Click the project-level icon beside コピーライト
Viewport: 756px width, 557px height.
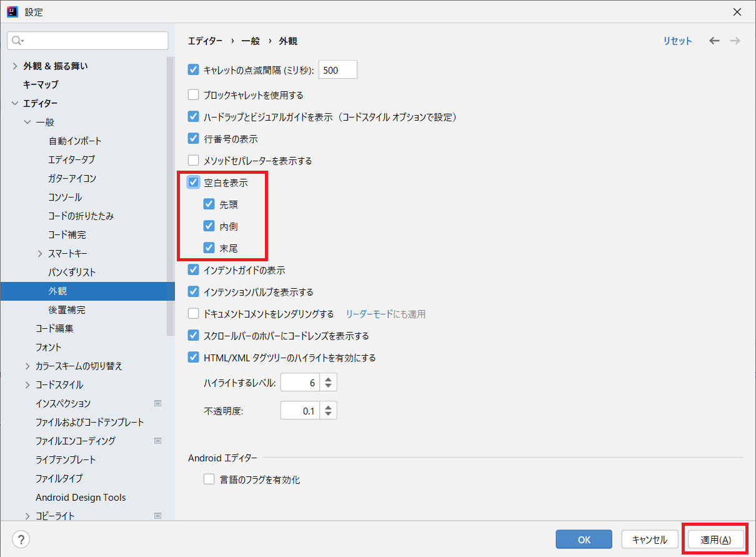click(157, 516)
